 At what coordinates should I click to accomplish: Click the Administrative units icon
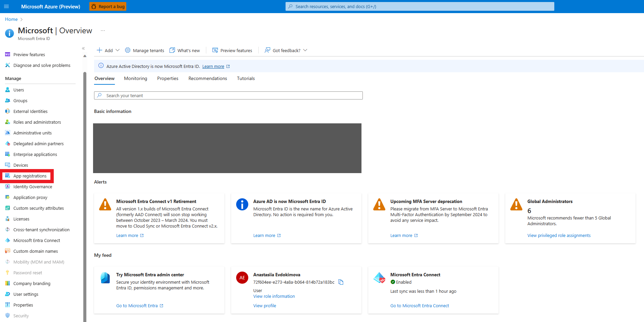pyautogui.click(x=7, y=133)
